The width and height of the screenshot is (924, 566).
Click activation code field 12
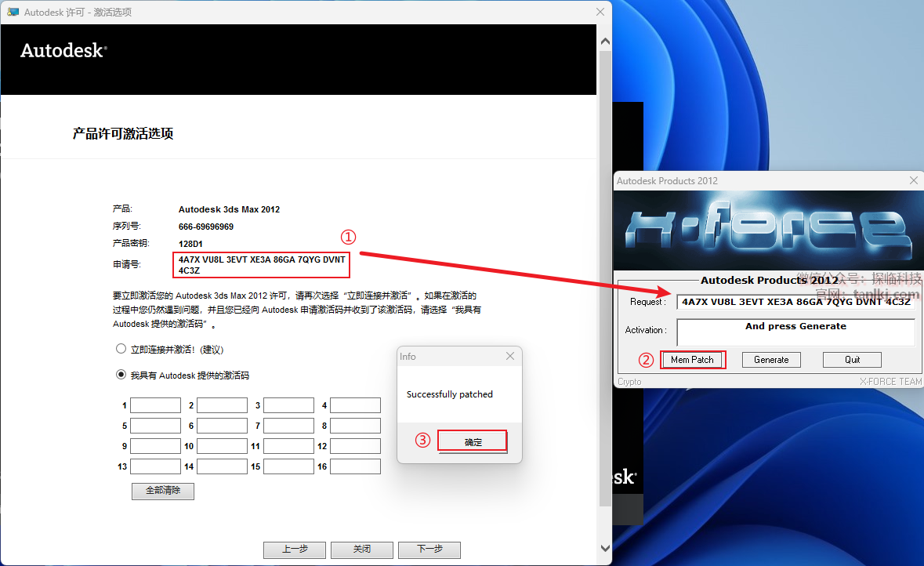[355, 446]
